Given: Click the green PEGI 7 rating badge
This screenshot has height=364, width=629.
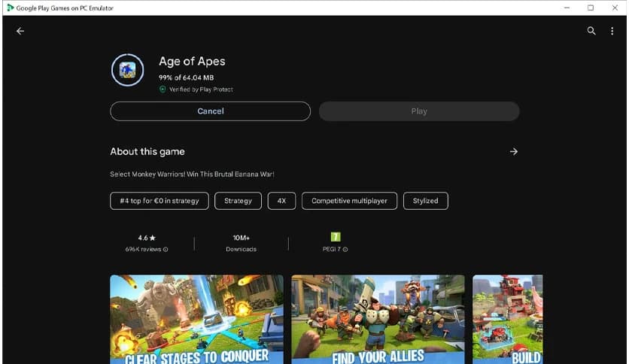Looking at the screenshot, I should click(x=336, y=237).
